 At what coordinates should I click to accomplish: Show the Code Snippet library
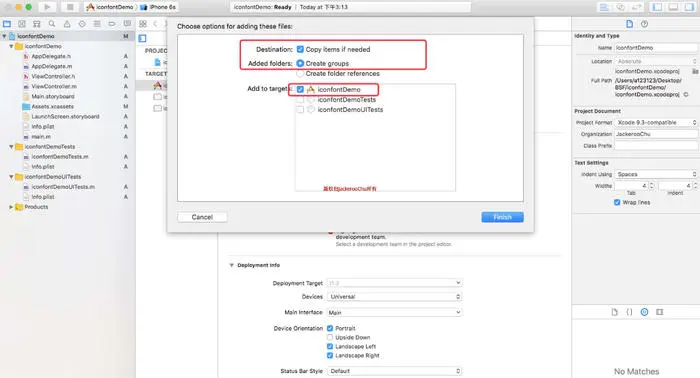point(629,312)
